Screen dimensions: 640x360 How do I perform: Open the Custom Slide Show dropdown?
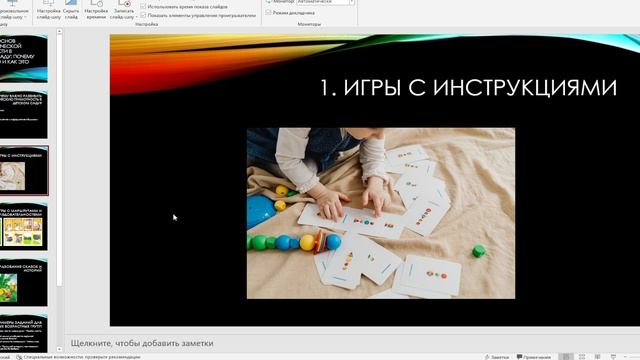tap(13, 10)
